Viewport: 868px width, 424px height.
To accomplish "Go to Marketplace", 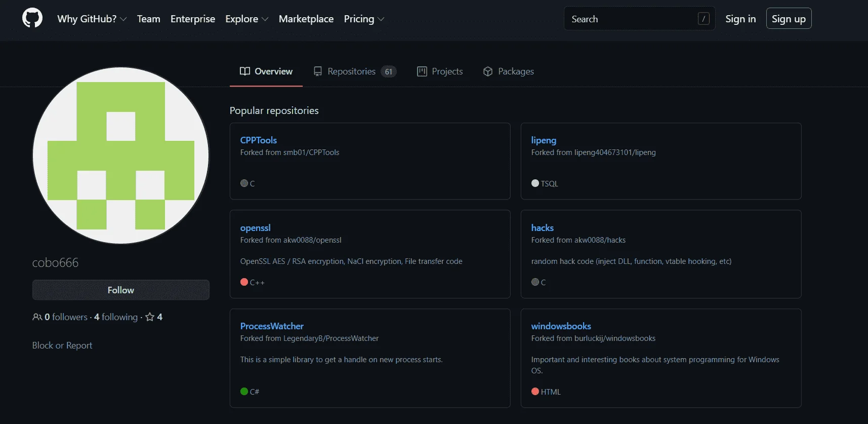I will click(x=306, y=19).
